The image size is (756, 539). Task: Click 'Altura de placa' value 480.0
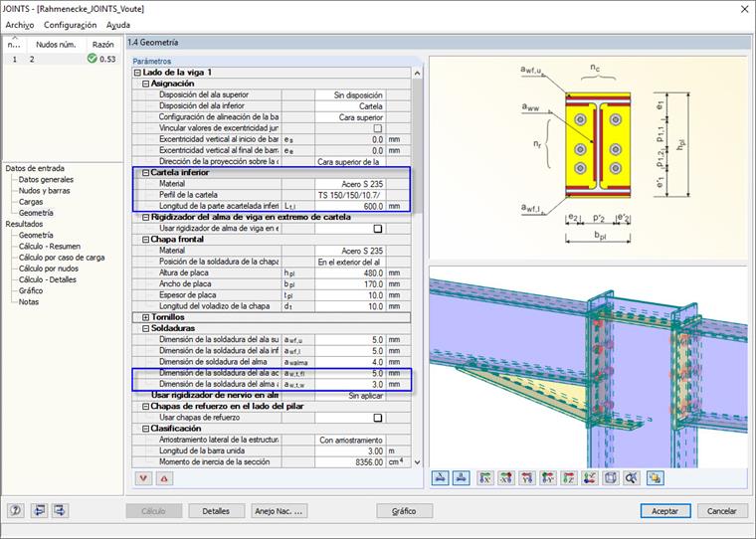[350, 272]
